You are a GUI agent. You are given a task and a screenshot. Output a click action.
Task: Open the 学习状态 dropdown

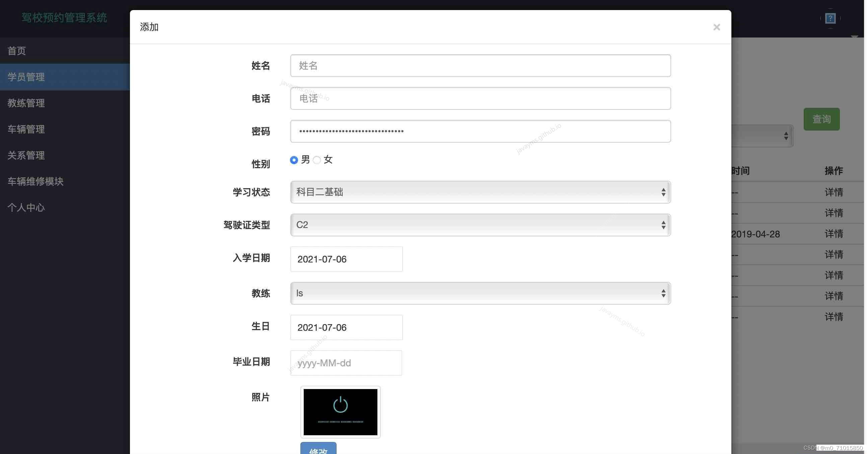(x=480, y=192)
